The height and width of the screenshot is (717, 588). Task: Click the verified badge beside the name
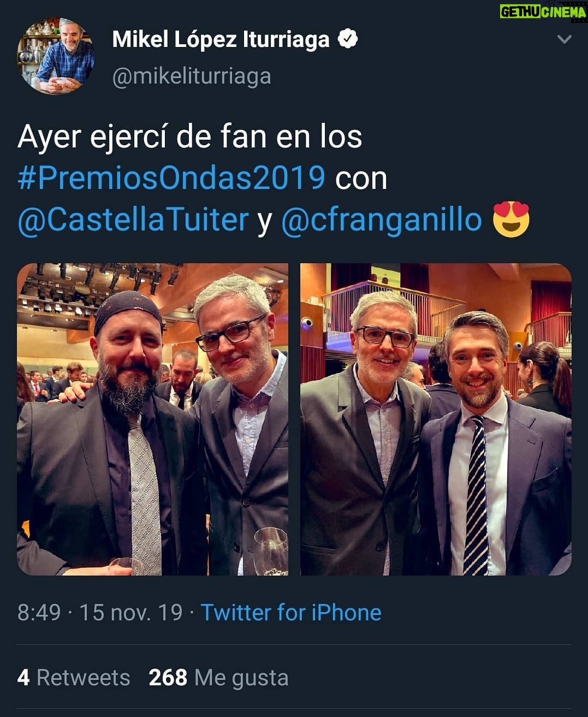(347, 39)
